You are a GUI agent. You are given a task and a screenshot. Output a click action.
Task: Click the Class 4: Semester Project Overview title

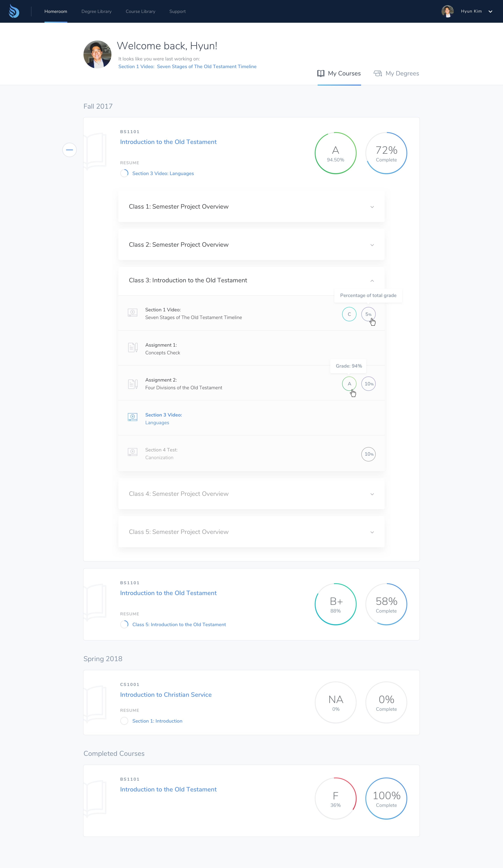(179, 494)
